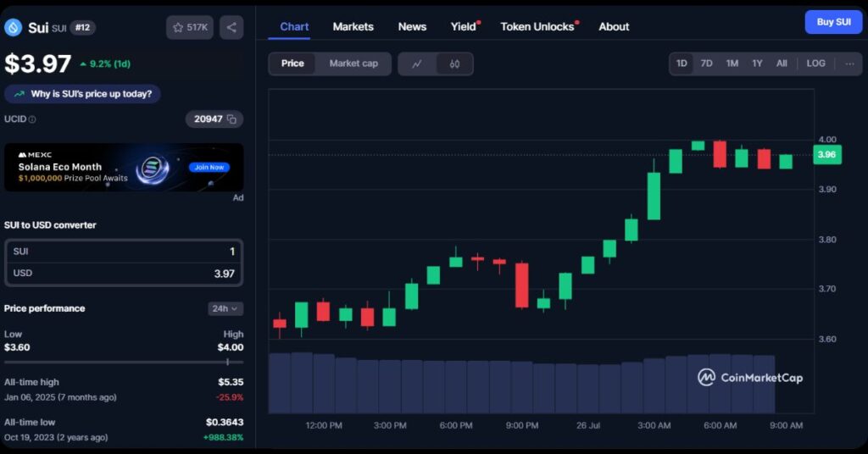Viewport: 868px width, 454px height.
Task: Click the all-time low $0.3643 value
Action: pos(224,422)
